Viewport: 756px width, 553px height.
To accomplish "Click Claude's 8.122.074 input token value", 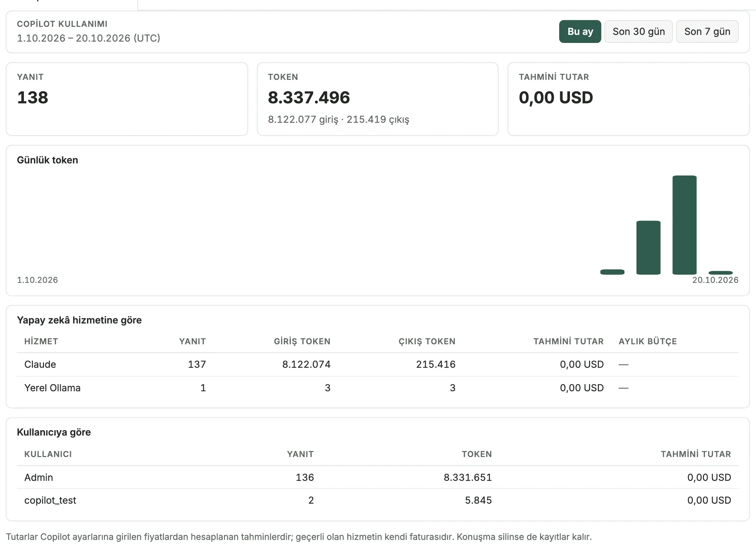I will coord(306,364).
